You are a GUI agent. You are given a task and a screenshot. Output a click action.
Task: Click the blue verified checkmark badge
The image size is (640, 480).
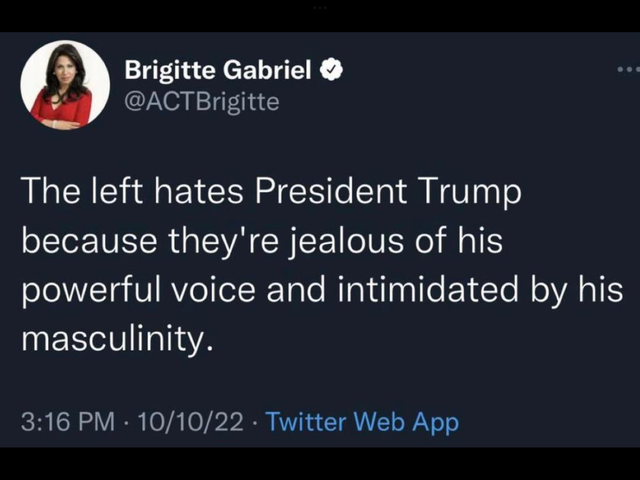(331, 70)
